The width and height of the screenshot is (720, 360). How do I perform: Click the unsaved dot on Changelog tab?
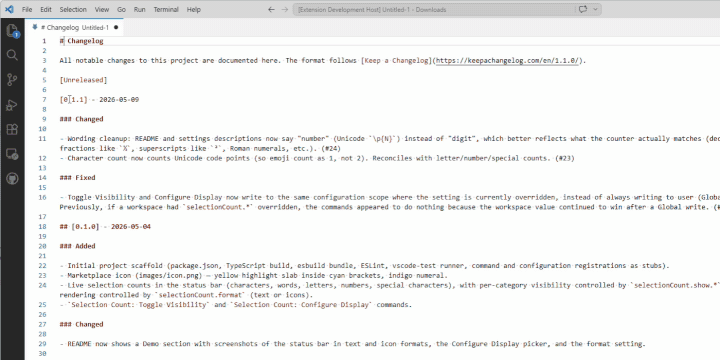coord(116,28)
